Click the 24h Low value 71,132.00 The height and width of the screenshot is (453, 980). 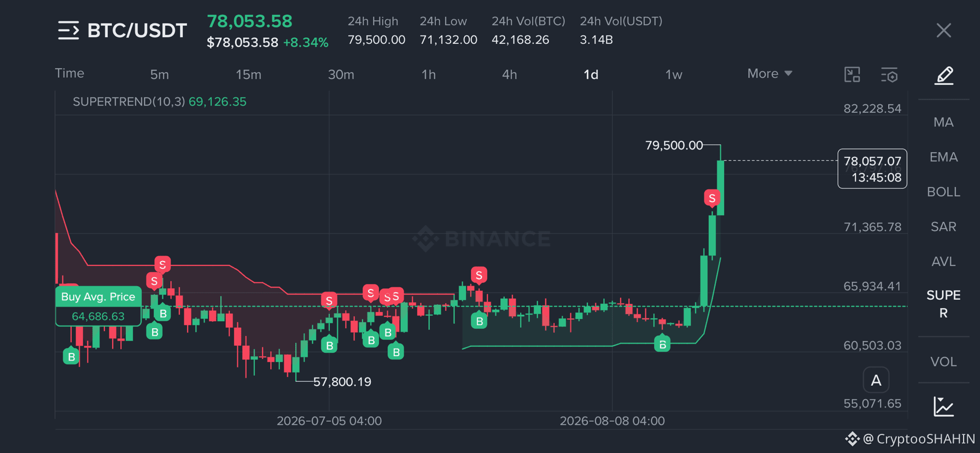click(448, 40)
